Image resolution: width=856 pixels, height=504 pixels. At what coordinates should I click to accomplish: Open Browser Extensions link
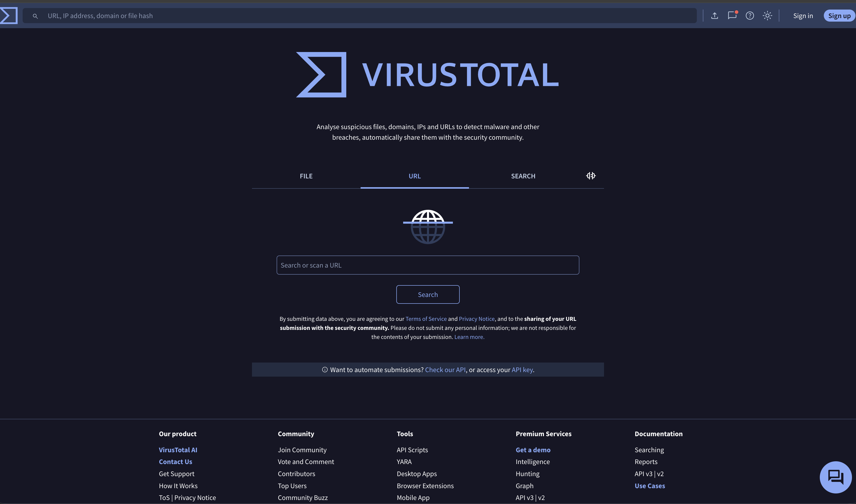(x=425, y=486)
